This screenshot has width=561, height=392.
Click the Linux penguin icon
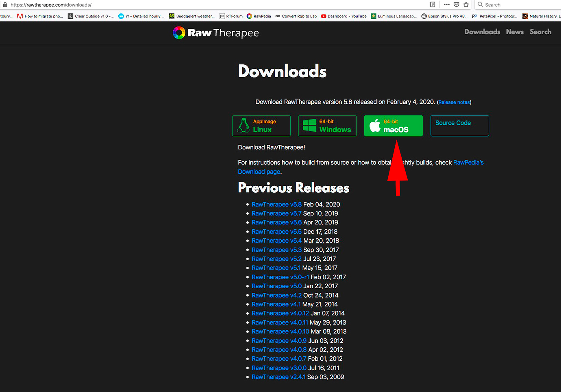coord(244,126)
